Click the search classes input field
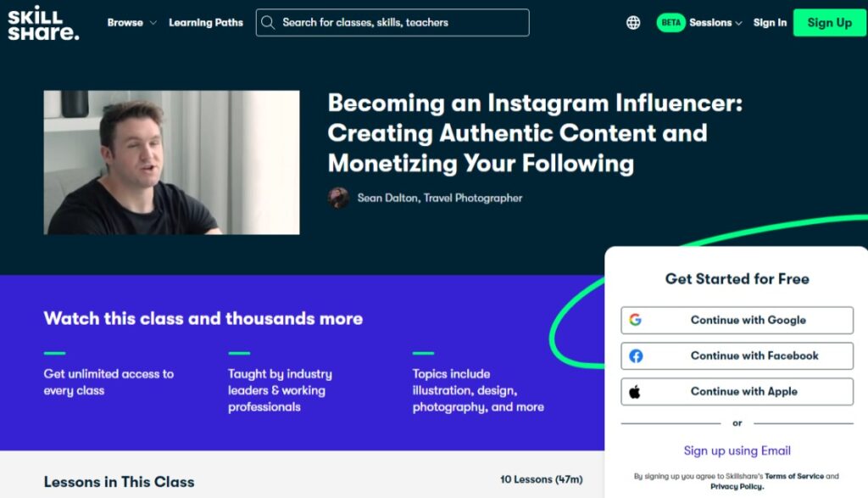The width and height of the screenshot is (868, 498). pos(392,23)
